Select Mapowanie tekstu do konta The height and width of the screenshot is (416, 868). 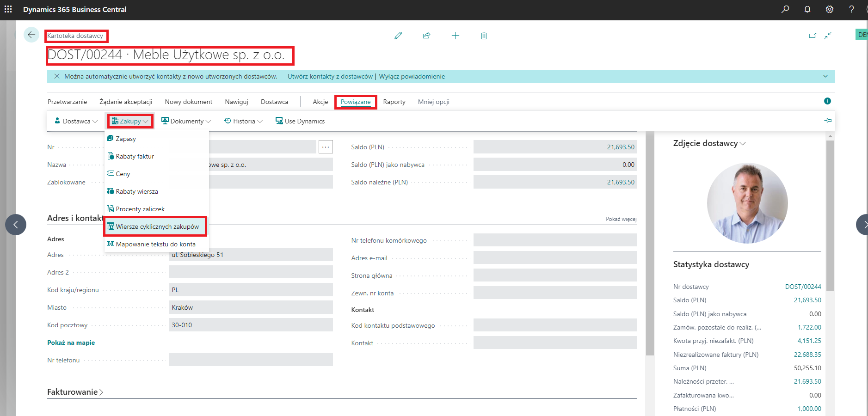(x=157, y=244)
